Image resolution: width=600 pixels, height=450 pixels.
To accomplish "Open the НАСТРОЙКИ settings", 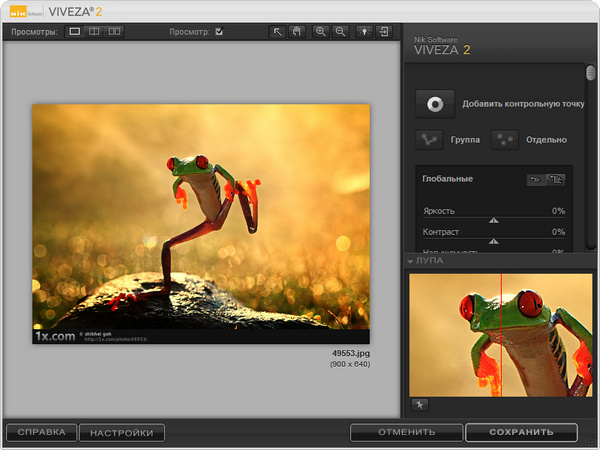I will [x=122, y=433].
